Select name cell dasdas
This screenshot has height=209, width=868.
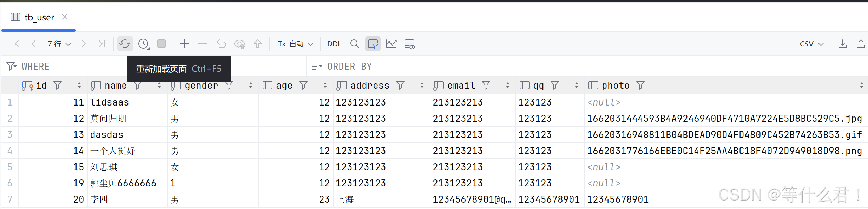(x=128, y=134)
